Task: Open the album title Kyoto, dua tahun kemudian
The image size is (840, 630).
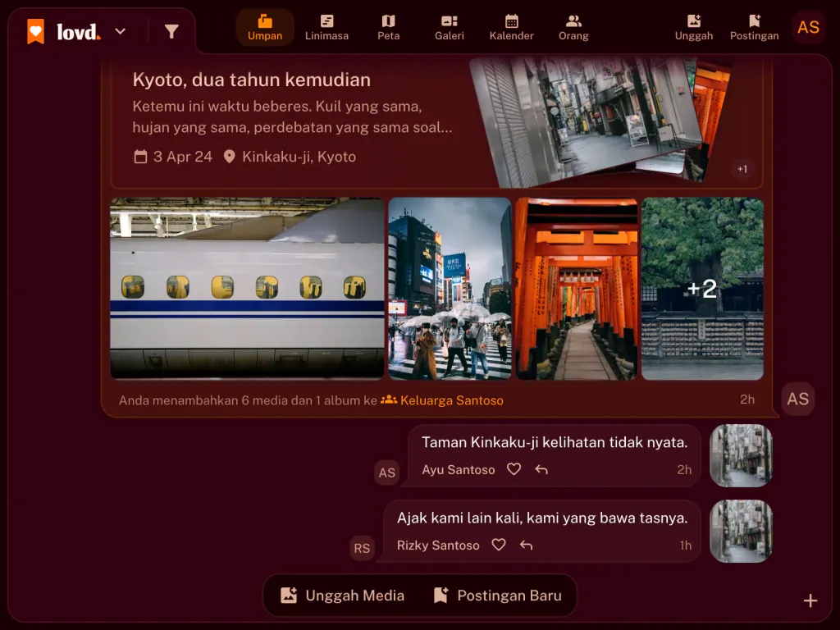Action: (x=252, y=80)
